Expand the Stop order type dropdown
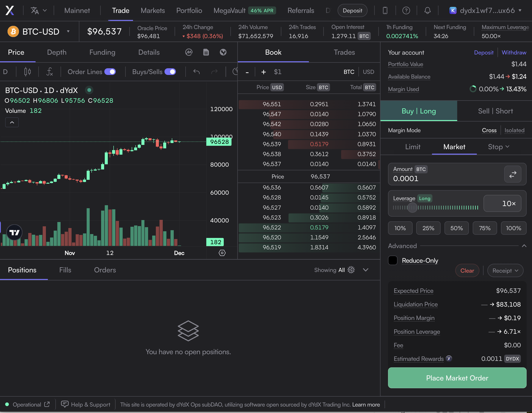532x413 pixels. (x=498, y=147)
